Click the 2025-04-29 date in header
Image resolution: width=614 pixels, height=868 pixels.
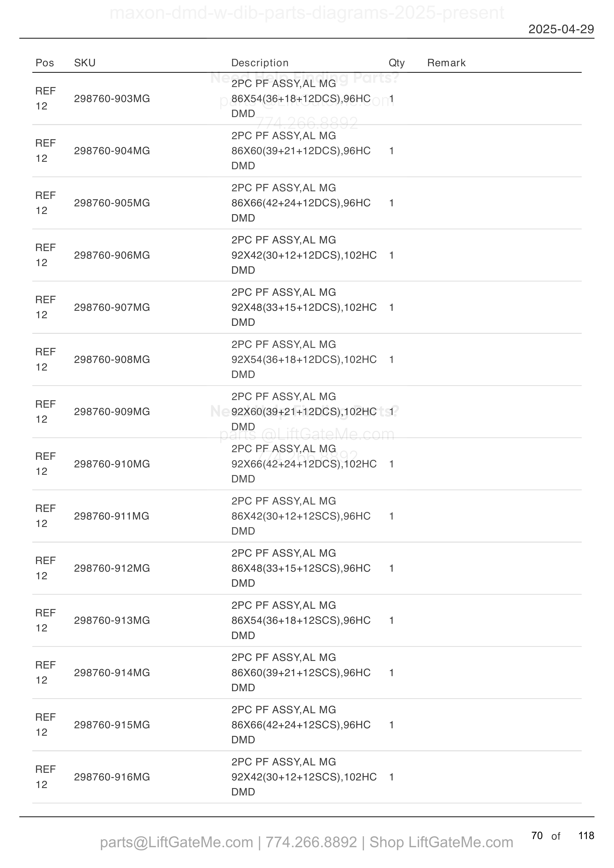[561, 29]
